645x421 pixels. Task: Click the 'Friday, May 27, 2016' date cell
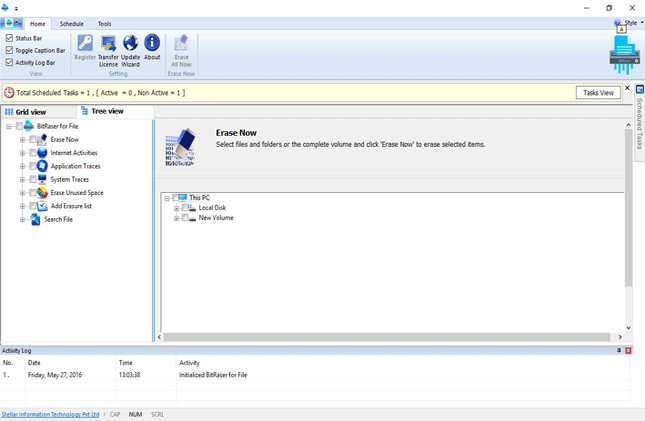click(55, 375)
